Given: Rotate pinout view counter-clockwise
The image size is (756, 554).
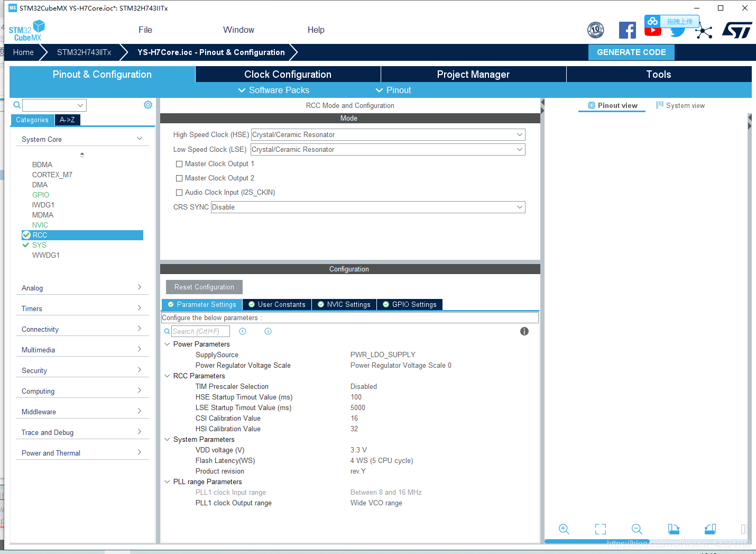Looking at the screenshot, I should pos(710,529).
